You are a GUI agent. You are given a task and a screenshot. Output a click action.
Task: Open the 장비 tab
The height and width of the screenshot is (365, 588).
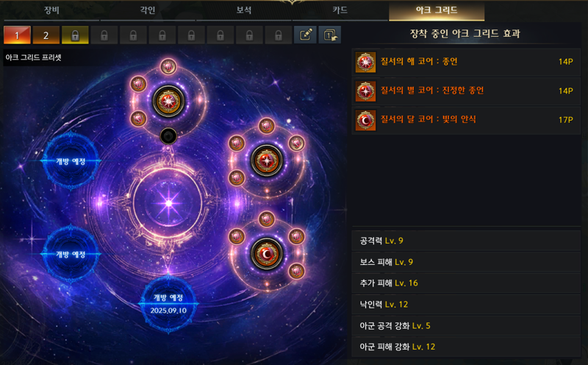tap(51, 10)
